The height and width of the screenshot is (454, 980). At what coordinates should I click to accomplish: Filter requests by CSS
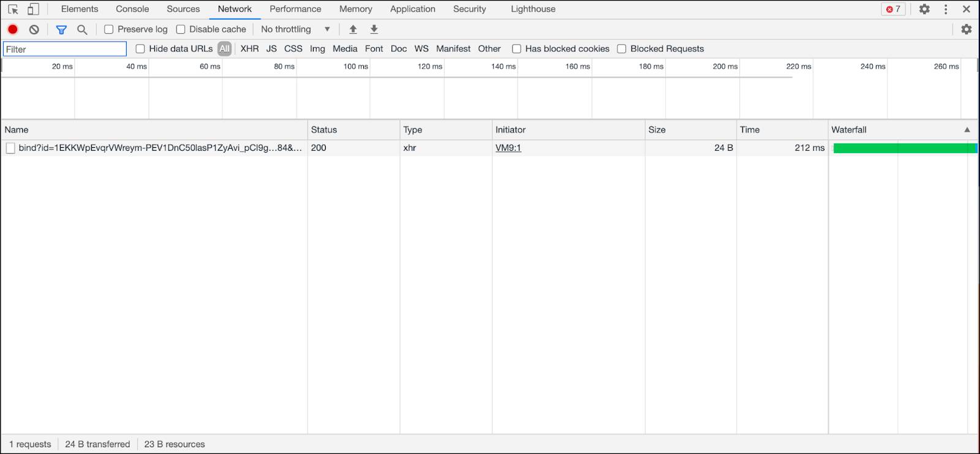click(x=293, y=49)
